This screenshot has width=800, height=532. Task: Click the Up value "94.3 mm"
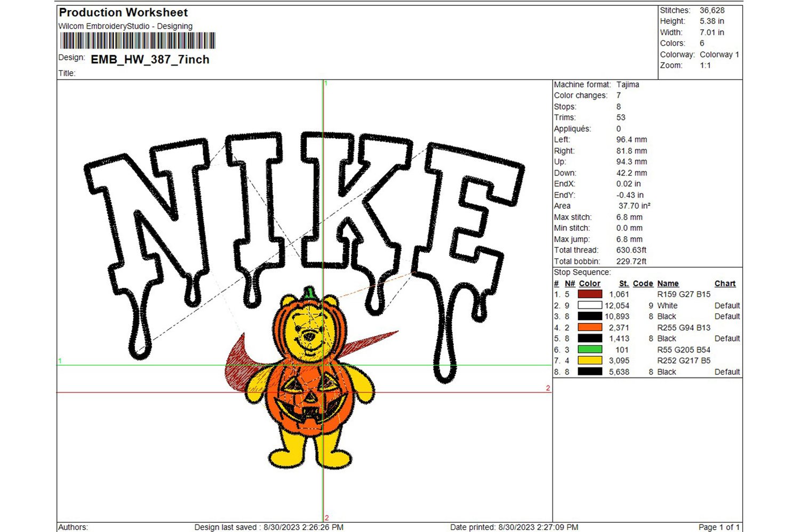pos(631,162)
